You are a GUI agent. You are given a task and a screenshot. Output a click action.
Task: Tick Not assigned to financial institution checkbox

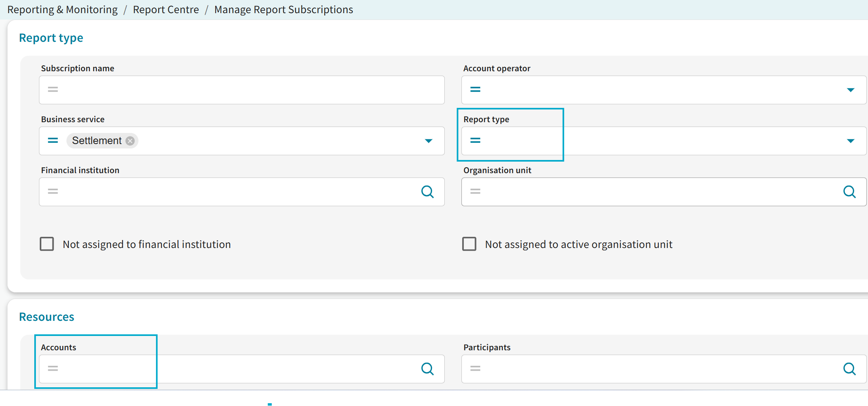47,244
